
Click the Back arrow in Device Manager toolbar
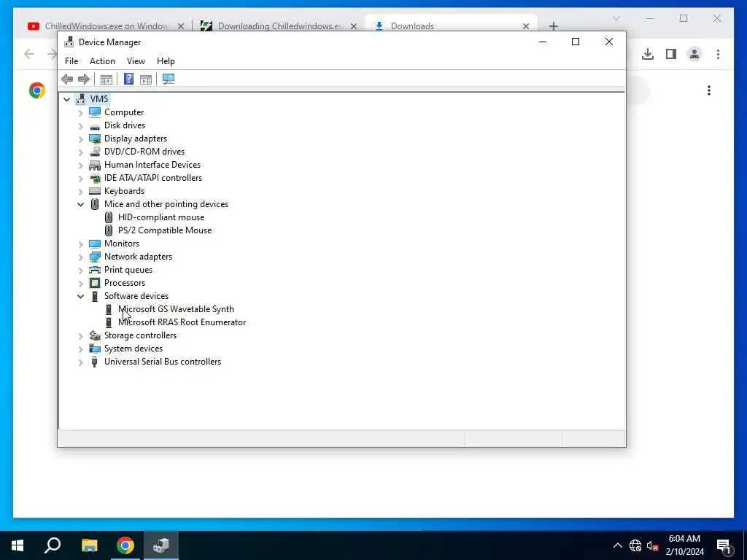point(67,79)
